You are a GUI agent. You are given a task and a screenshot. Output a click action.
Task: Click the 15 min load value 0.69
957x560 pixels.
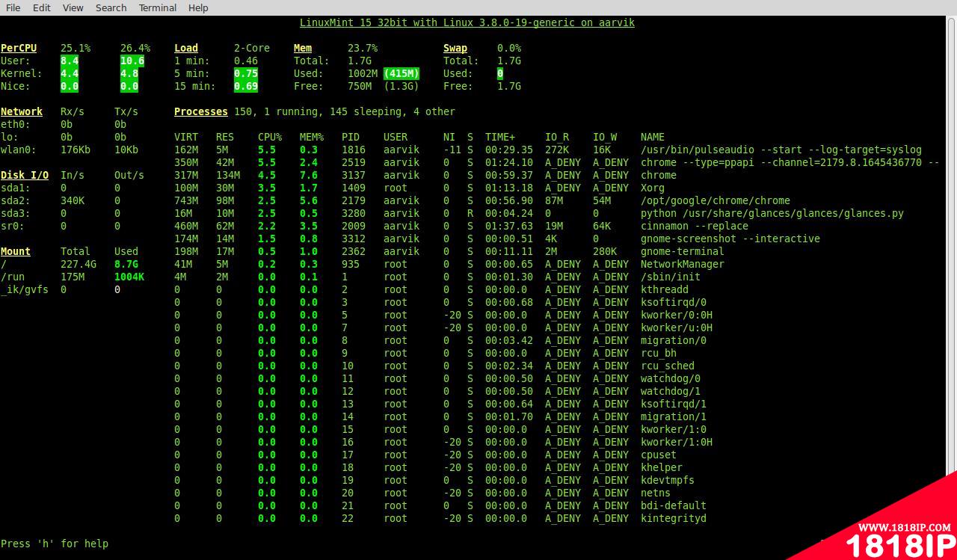(x=246, y=86)
